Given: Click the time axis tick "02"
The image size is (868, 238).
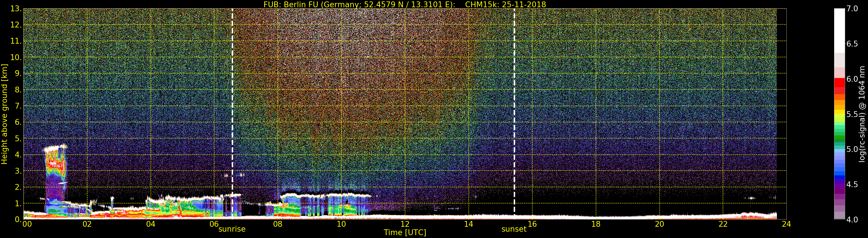Looking at the screenshot, I should (x=87, y=224).
